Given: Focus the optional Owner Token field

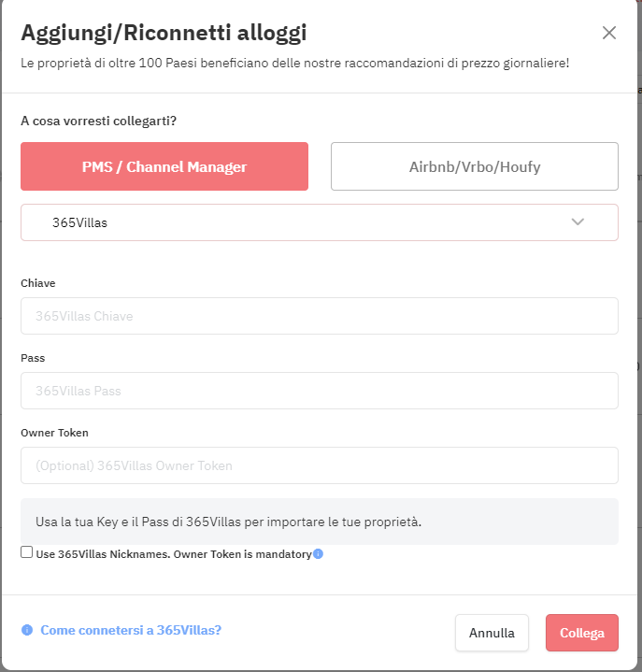Looking at the screenshot, I should (320, 465).
